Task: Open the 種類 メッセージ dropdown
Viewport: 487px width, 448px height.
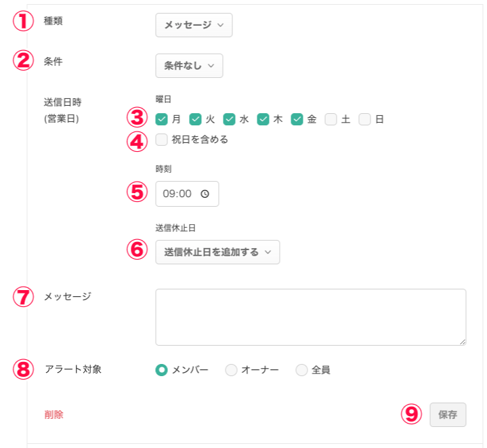Action: (x=194, y=25)
